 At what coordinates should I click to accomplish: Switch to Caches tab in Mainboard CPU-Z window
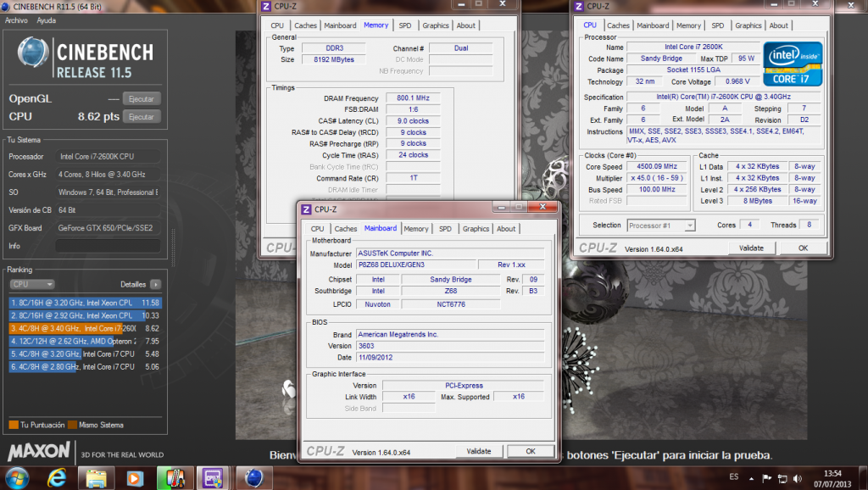(x=346, y=229)
